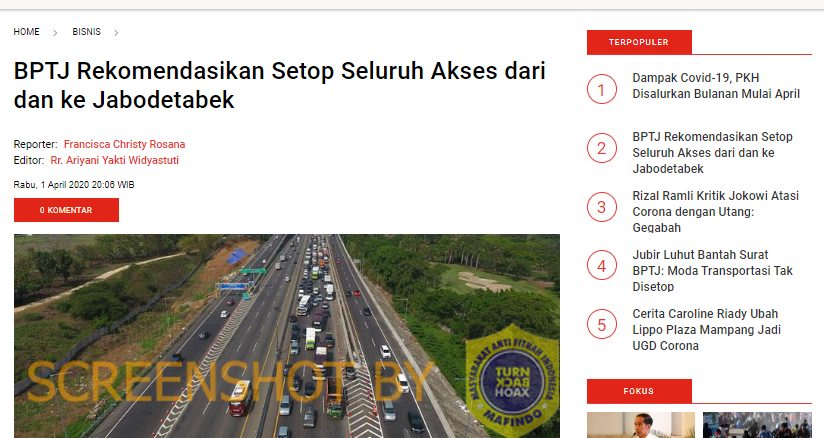The height and width of the screenshot is (438, 824).
Task: Go to HOME breadcrumb
Action: 26,32
